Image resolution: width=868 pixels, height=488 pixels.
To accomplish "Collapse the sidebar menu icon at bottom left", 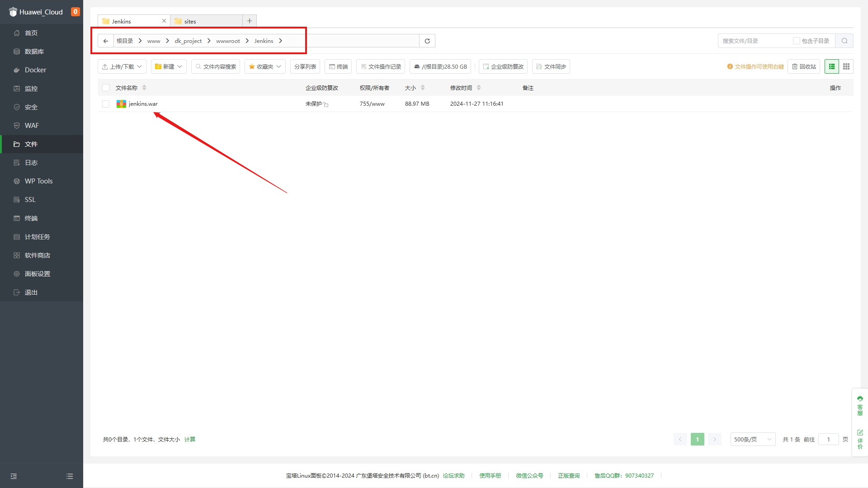I will click(x=14, y=476).
